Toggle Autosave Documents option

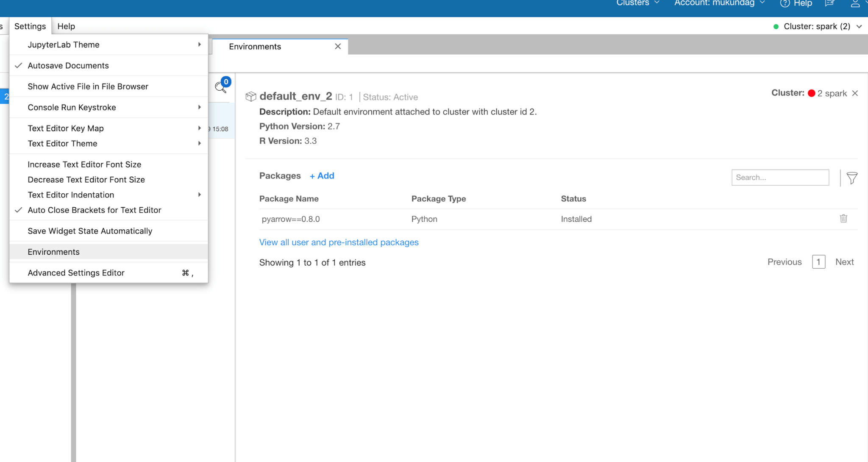tap(109, 65)
